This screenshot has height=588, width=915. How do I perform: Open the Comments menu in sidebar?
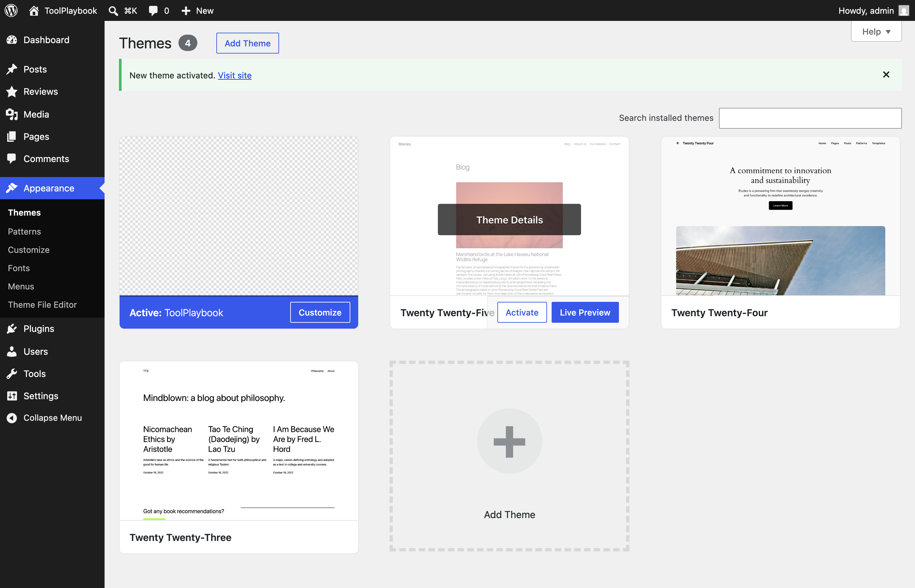click(52, 158)
